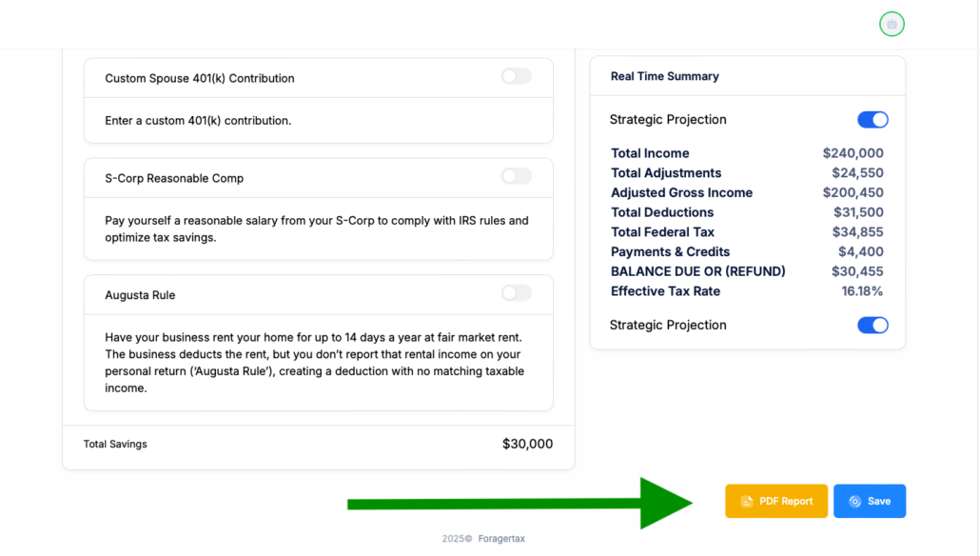Open the Foragertax footer link
This screenshot has height=556, width=980.
click(500, 539)
